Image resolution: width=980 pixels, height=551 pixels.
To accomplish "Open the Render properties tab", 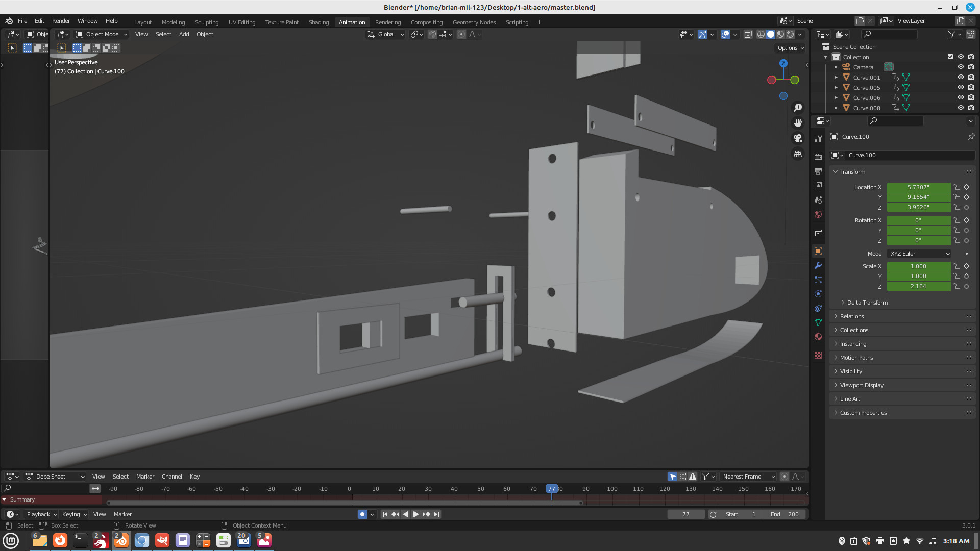I will tap(818, 157).
